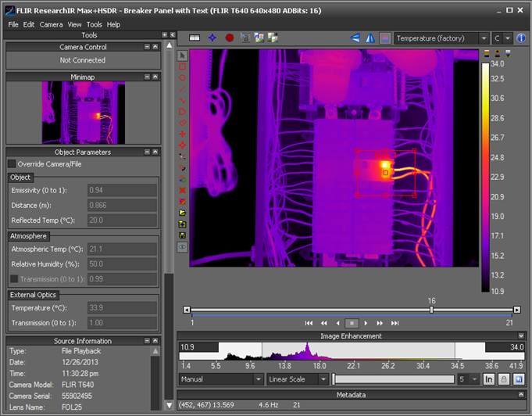The width and height of the screenshot is (532, 416).
Task: Collapse the Camera Control panel
Action: (155, 47)
